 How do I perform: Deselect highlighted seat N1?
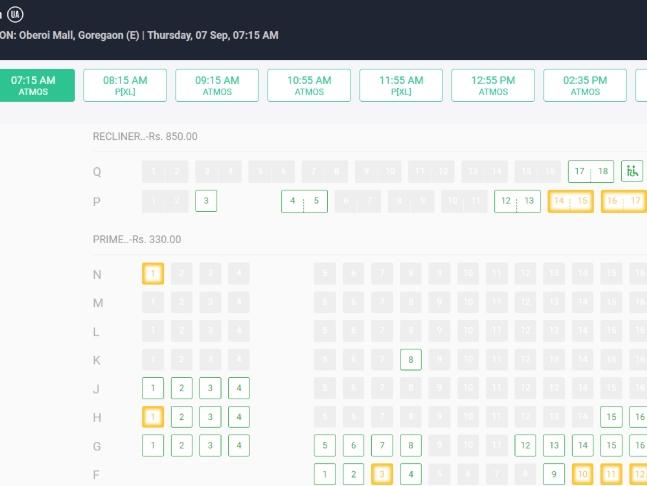(153, 274)
